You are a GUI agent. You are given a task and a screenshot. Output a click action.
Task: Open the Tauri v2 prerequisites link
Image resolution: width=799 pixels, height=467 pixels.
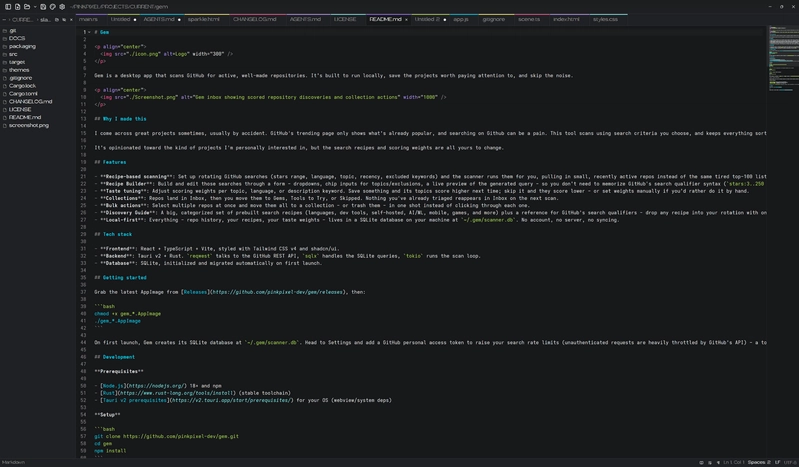pos(135,400)
